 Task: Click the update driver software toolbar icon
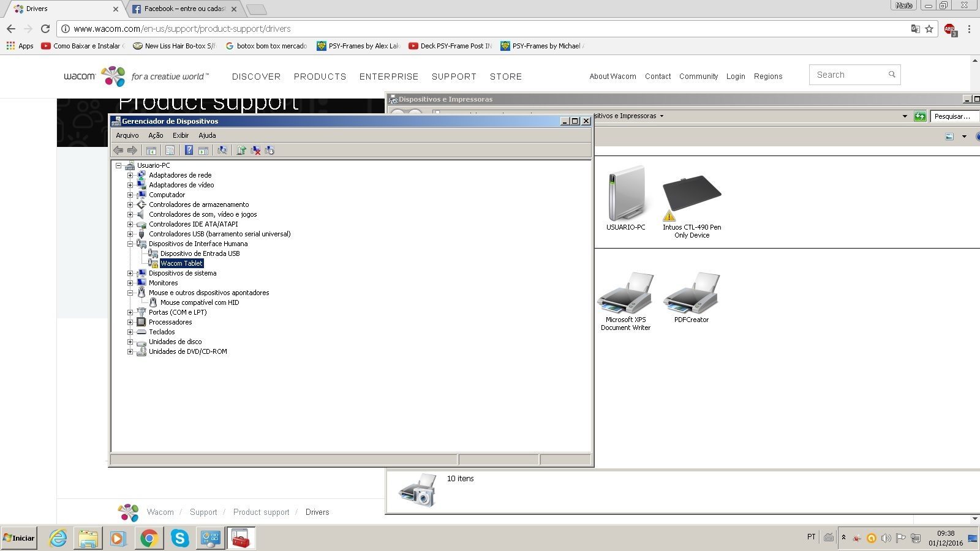[x=241, y=150]
